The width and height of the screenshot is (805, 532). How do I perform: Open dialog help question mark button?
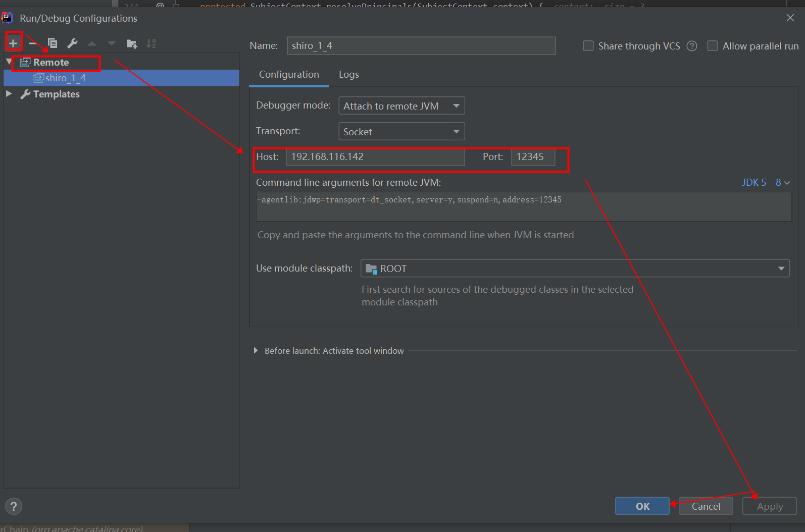tap(14, 506)
